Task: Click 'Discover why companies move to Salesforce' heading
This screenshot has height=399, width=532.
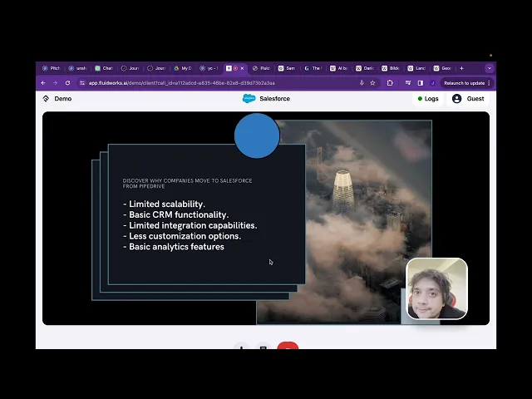Action: 187,183
